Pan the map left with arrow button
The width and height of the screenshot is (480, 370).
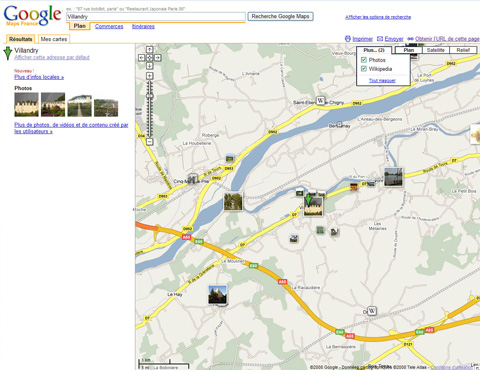point(141,58)
